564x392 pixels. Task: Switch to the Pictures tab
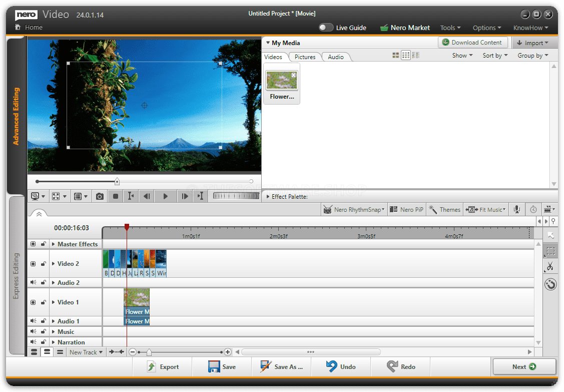pos(305,57)
